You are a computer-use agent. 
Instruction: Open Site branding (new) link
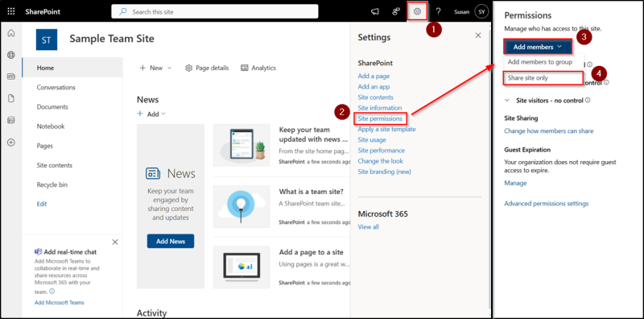point(385,172)
